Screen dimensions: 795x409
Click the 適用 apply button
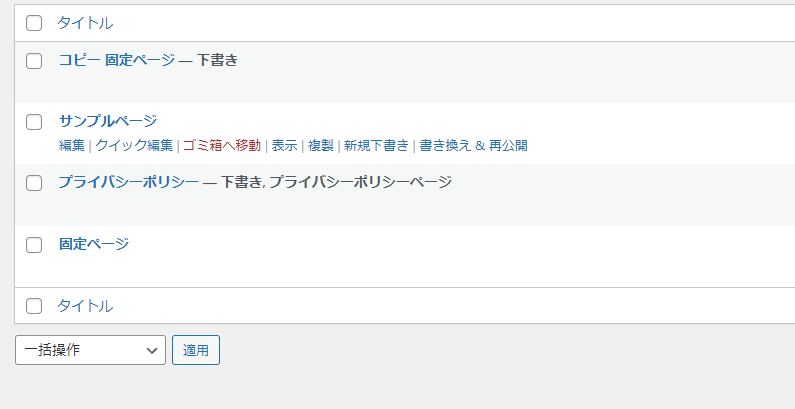[x=196, y=350]
